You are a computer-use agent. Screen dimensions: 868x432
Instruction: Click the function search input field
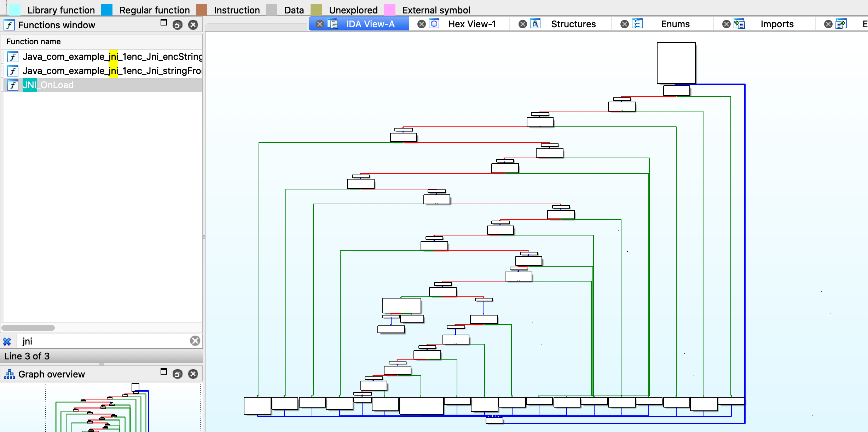(x=103, y=341)
